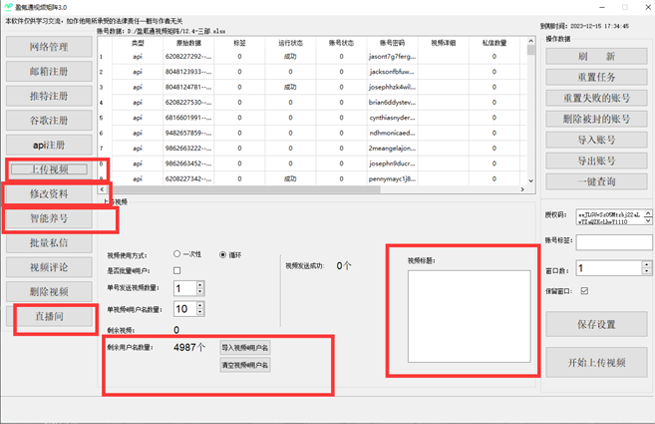Start the upload with 开始上传视频

(596, 360)
